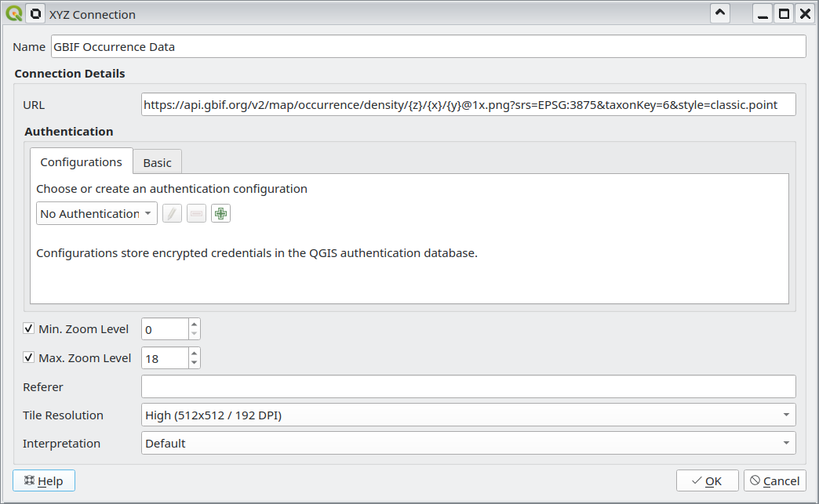Image resolution: width=819 pixels, height=504 pixels.
Task: Switch to the Basic authentication tab
Action: pos(157,162)
